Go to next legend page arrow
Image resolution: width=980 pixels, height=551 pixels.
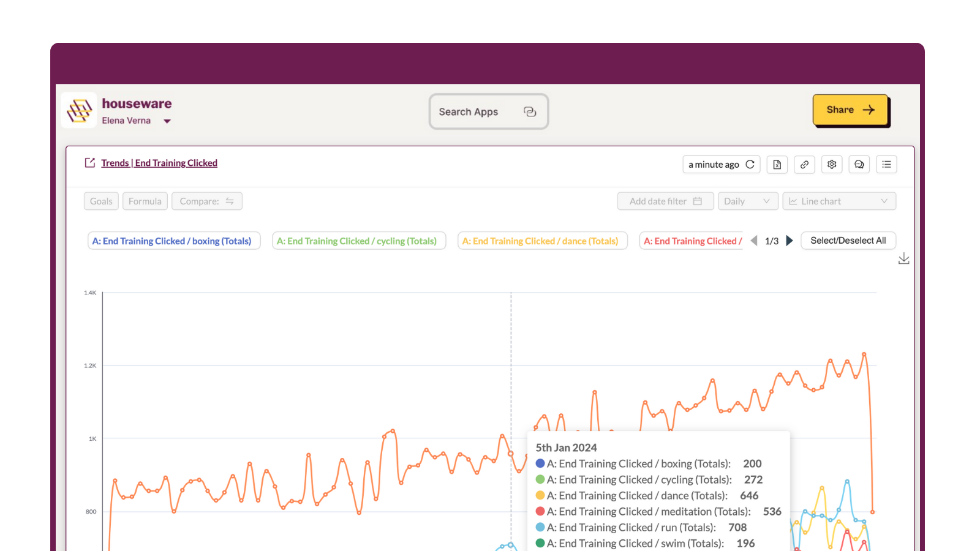click(x=790, y=241)
